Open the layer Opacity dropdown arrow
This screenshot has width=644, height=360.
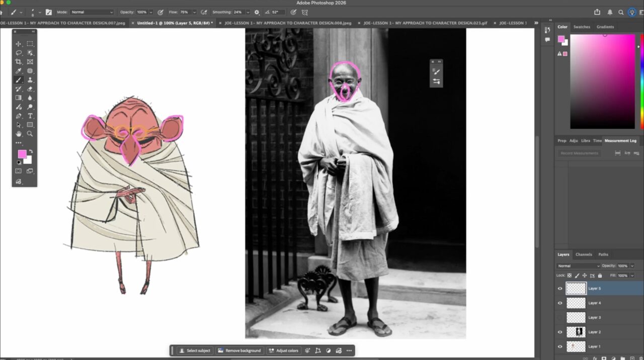pos(632,266)
